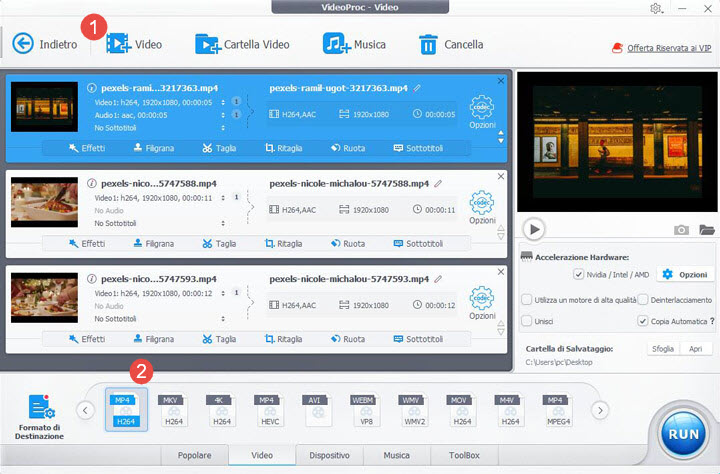Switch to the Popolare tab
720x474 pixels.
(195, 455)
